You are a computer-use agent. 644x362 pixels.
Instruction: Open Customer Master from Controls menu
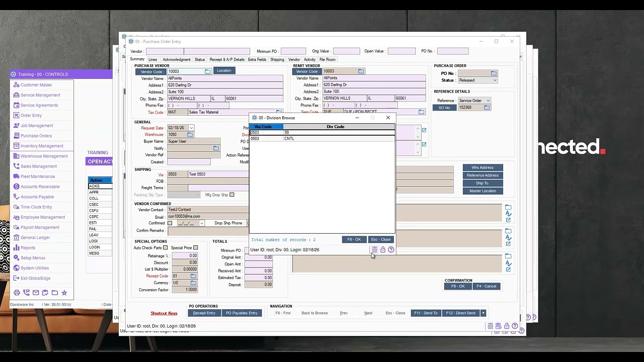pyautogui.click(x=36, y=85)
